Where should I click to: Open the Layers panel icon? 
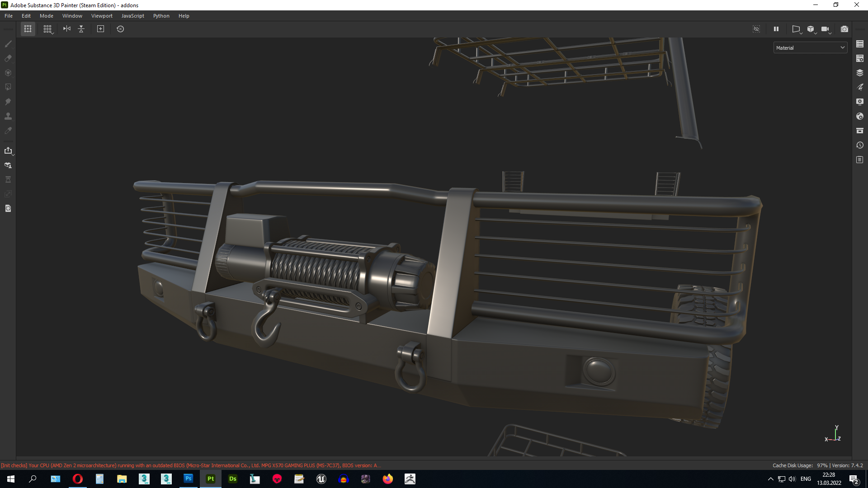pos(860,73)
